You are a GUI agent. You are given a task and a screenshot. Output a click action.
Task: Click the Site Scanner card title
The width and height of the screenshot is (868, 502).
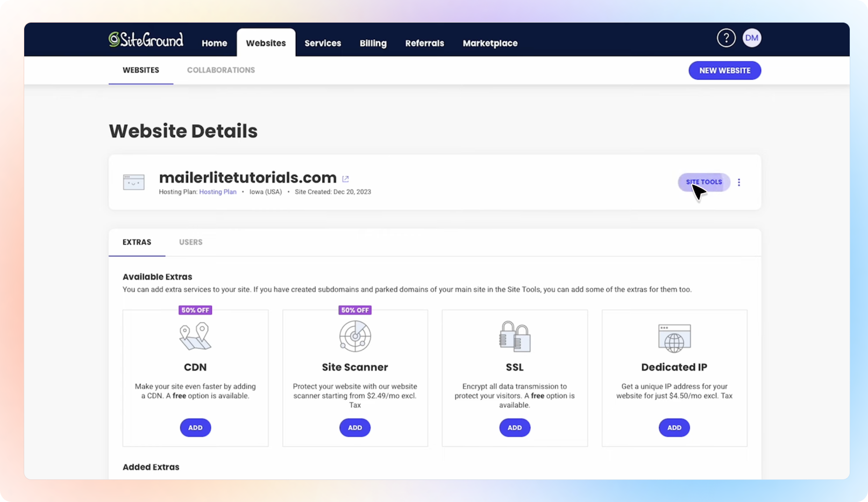click(x=355, y=367)
